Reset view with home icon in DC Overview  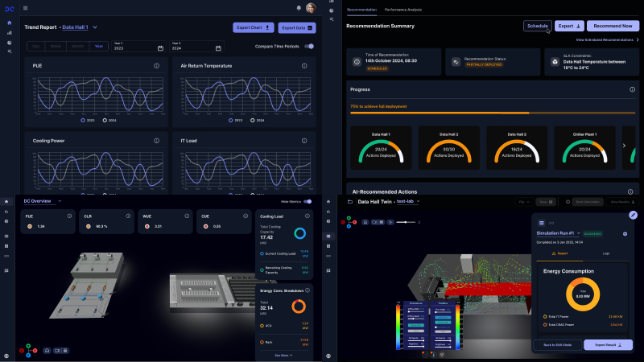click(47, 351)
